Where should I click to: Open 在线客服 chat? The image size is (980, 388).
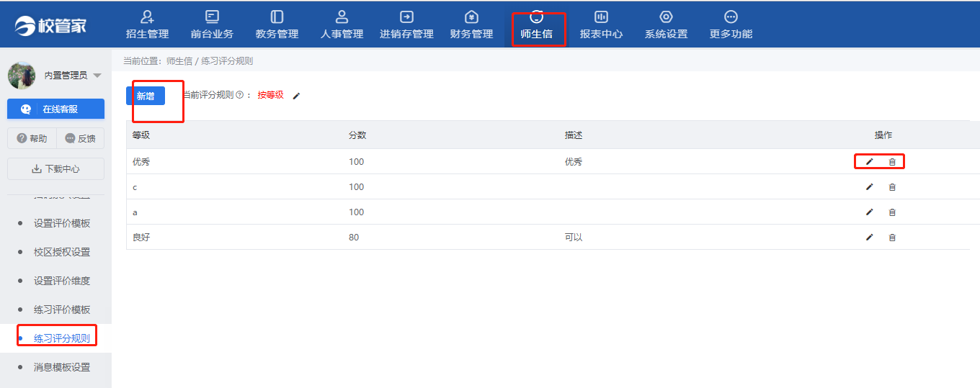(55, 109)
